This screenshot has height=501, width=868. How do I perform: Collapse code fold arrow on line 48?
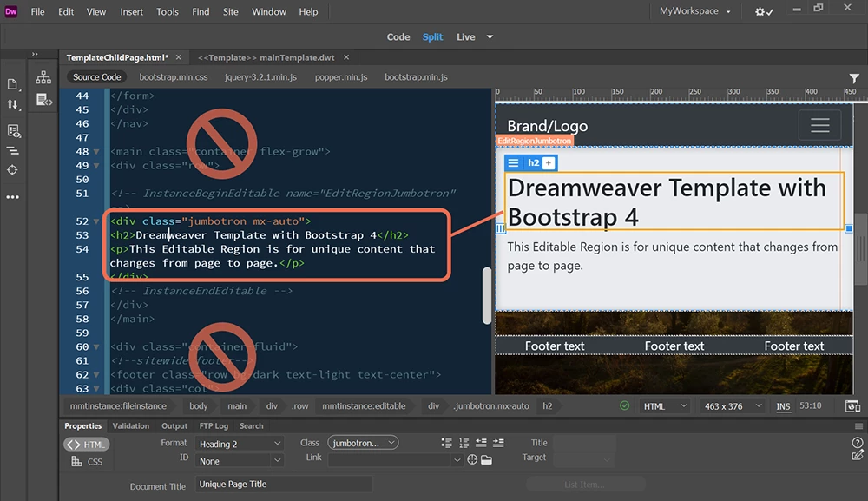[x=96, y=152]
